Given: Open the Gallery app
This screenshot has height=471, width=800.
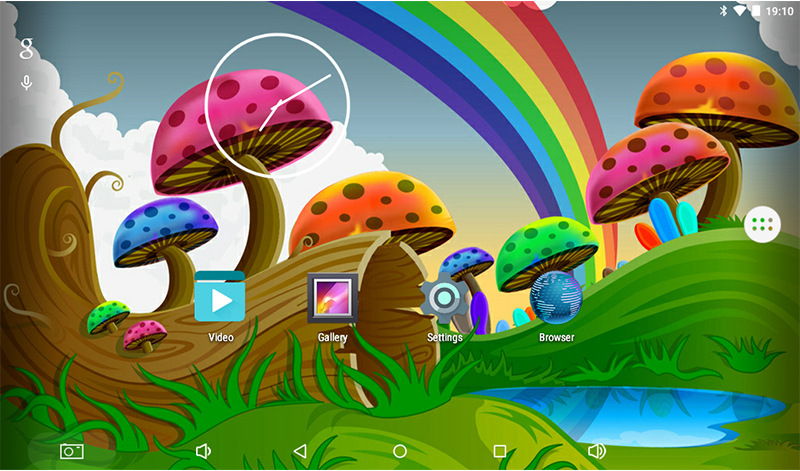Looking at the screenshot, I should pos(333,298).
